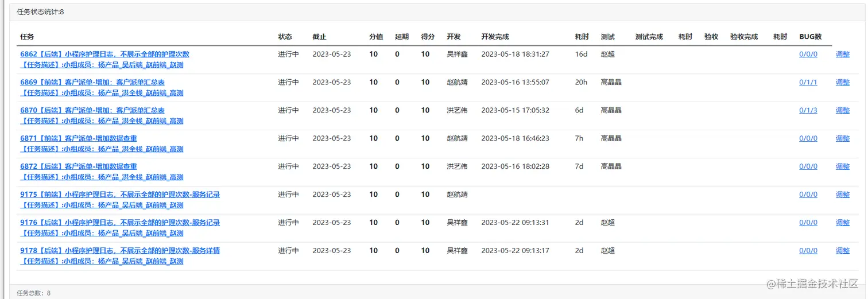Click 调整 for task 9175
868x299 pixels.
(843, 195)
